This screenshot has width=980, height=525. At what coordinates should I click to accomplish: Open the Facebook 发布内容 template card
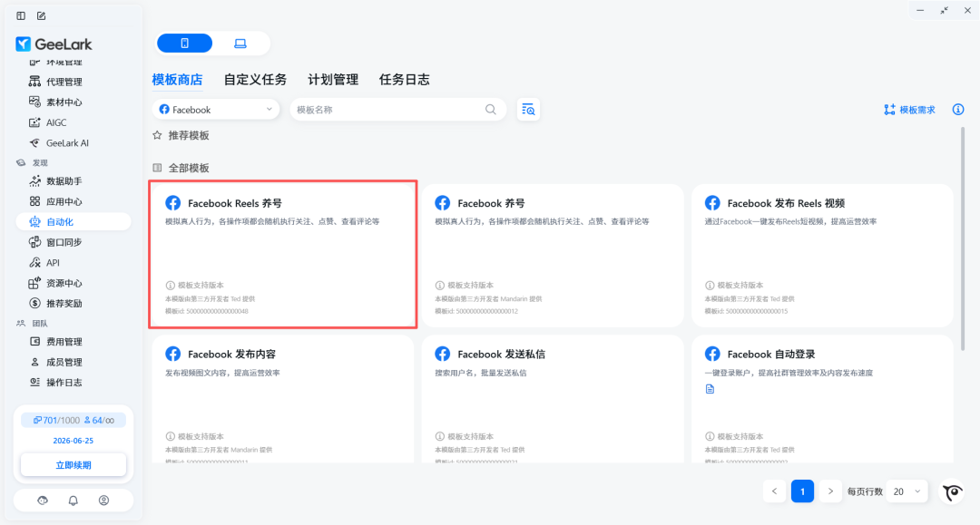(283, 400)
